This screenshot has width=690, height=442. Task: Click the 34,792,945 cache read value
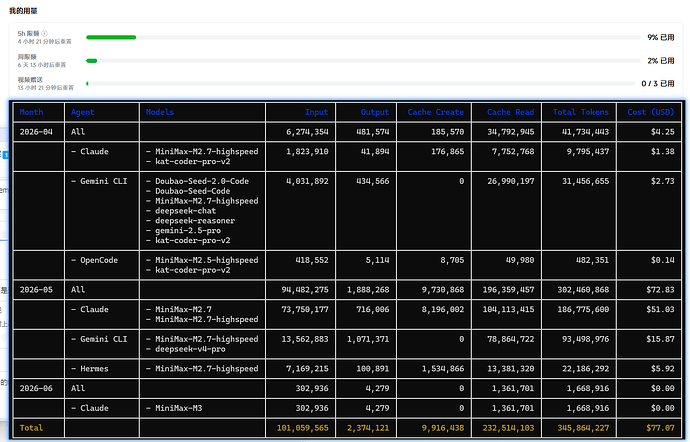click(x=510, y=132)
